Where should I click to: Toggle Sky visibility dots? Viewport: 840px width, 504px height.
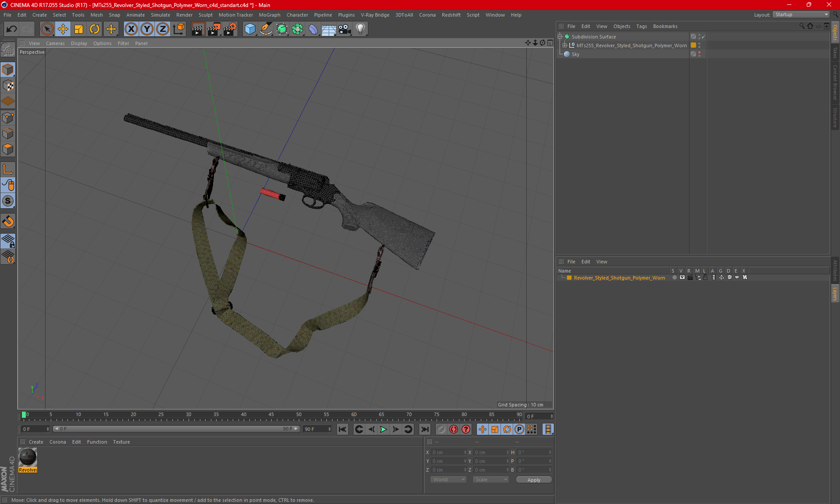pos(699,54)
